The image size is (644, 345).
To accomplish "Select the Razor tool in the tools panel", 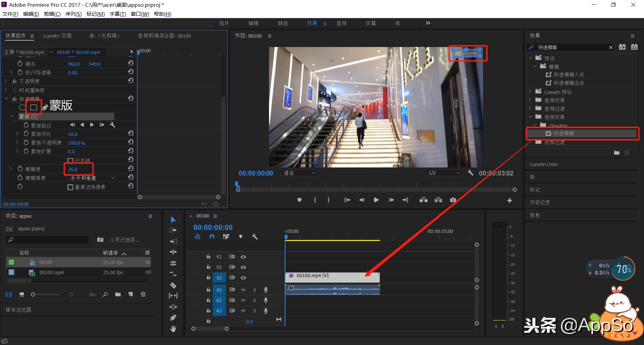I will point(173,285).
